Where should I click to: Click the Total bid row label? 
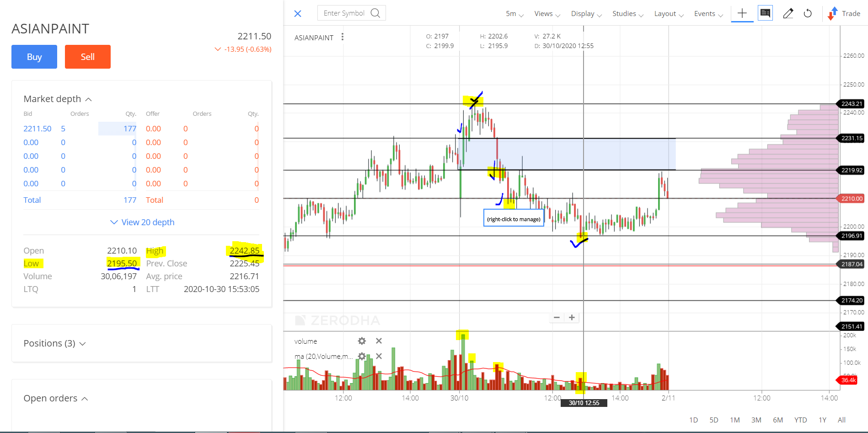tap(32, 200)
